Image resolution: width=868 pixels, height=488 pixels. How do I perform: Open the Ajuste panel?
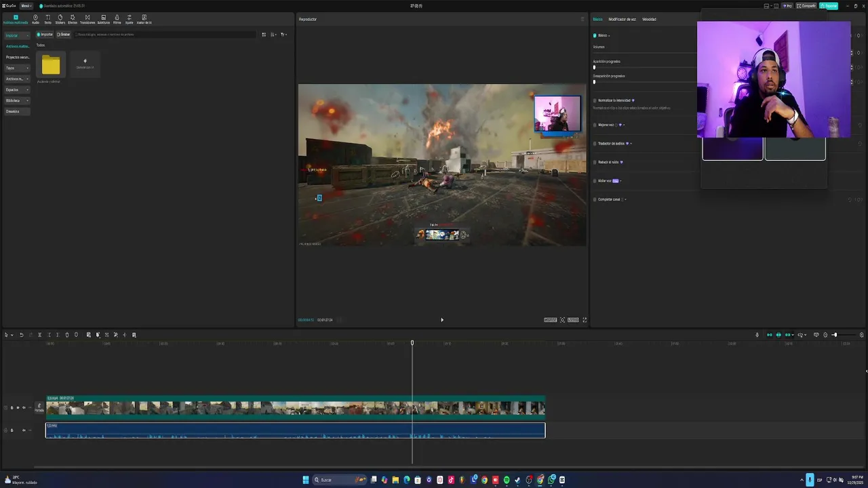coord(129,19)
